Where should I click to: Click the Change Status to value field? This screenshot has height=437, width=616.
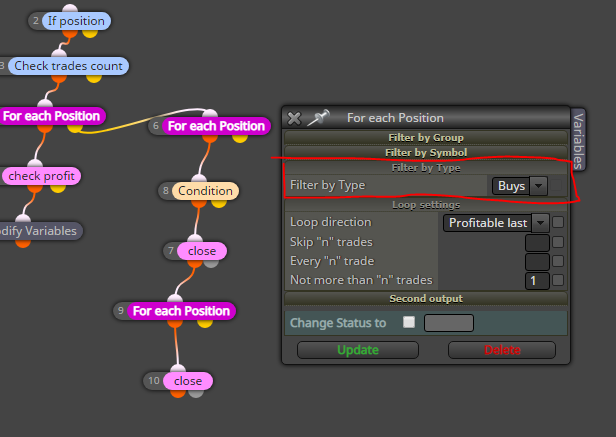tap(449, 323)
